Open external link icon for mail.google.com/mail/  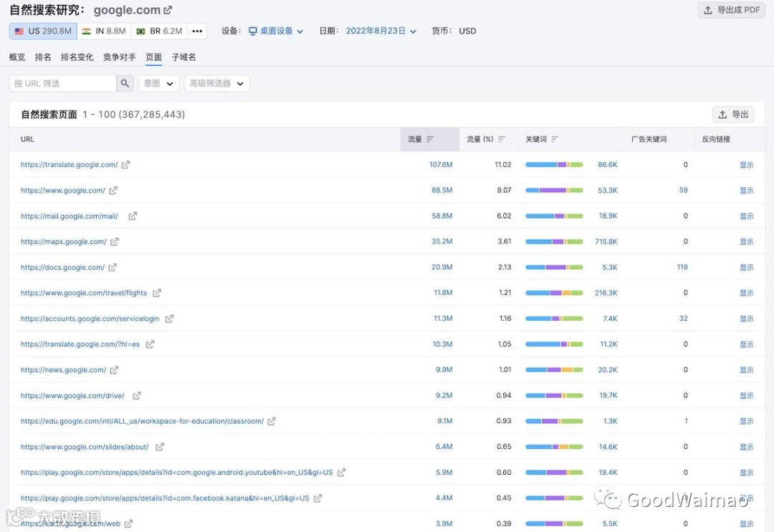(133, 216)
